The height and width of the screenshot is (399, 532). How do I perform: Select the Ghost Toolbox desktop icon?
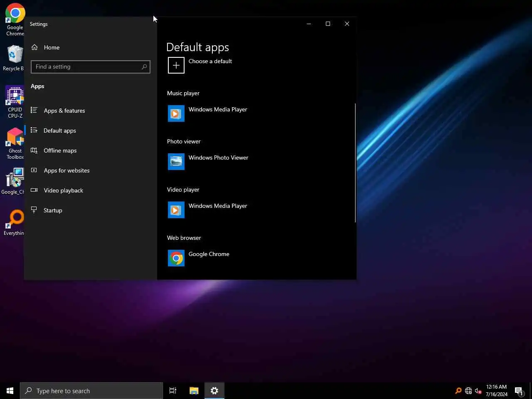15,143
